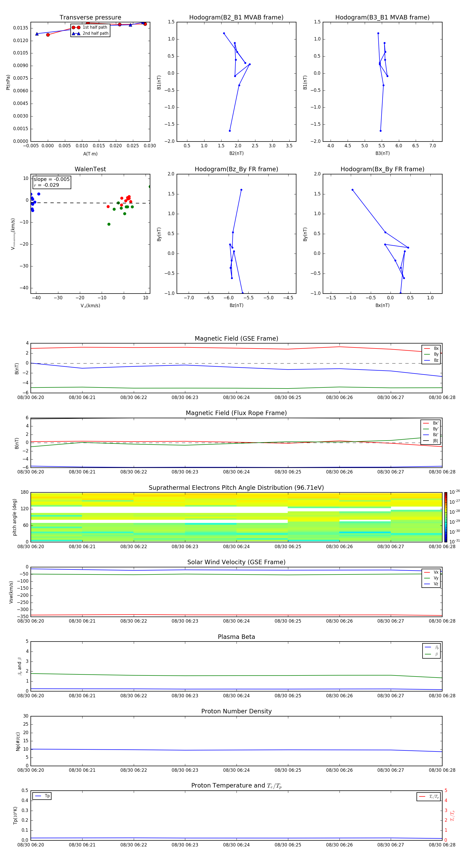Click the 'B3(nT)' x-axis label
The height and width of the screenshot is (868, 473).
click(382, 153)
